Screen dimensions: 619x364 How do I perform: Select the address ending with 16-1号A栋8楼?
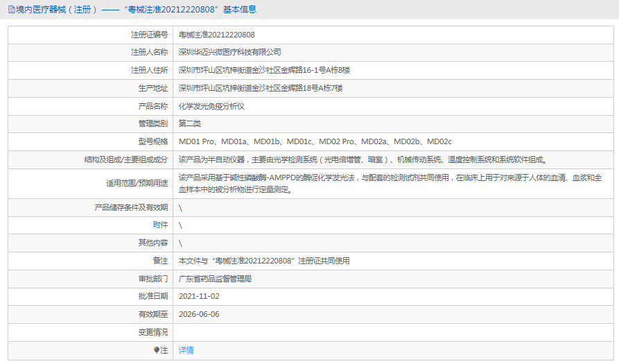click(264, 70)
